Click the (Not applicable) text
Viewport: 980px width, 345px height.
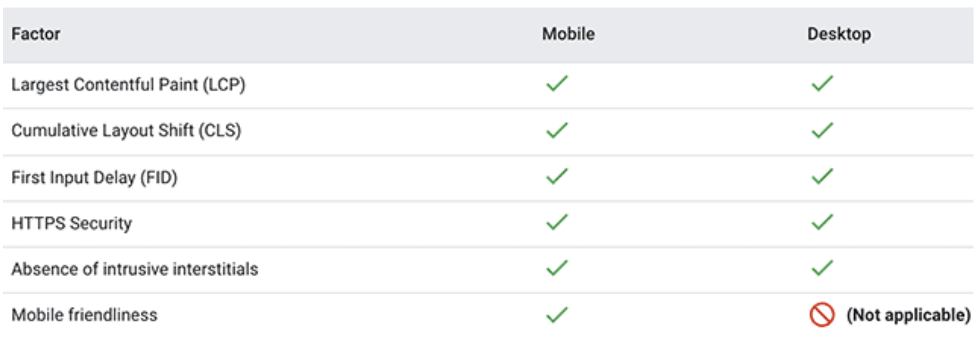pyautogui.click(x=909, y=315)
